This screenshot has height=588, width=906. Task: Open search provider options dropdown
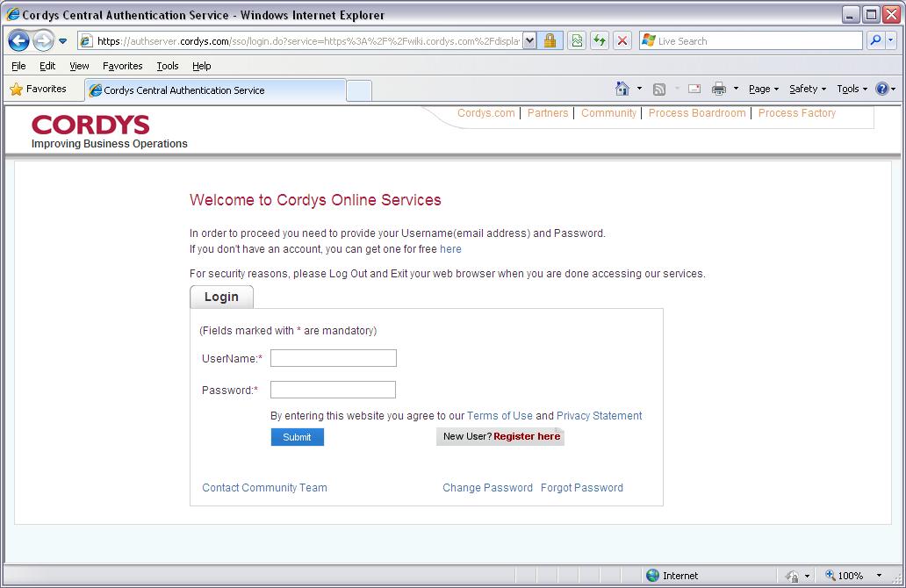click(890, 40)
